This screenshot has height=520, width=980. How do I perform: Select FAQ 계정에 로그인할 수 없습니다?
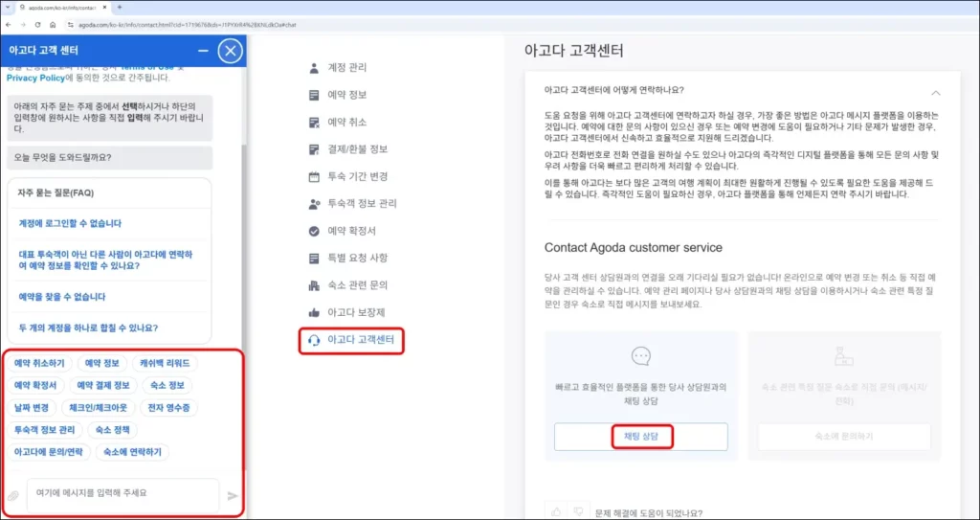coord(70,223)
